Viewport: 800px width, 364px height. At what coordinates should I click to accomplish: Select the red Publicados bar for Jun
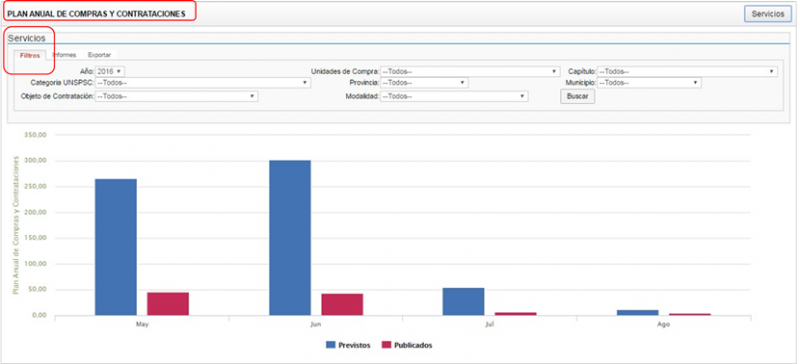pos(342,304)
